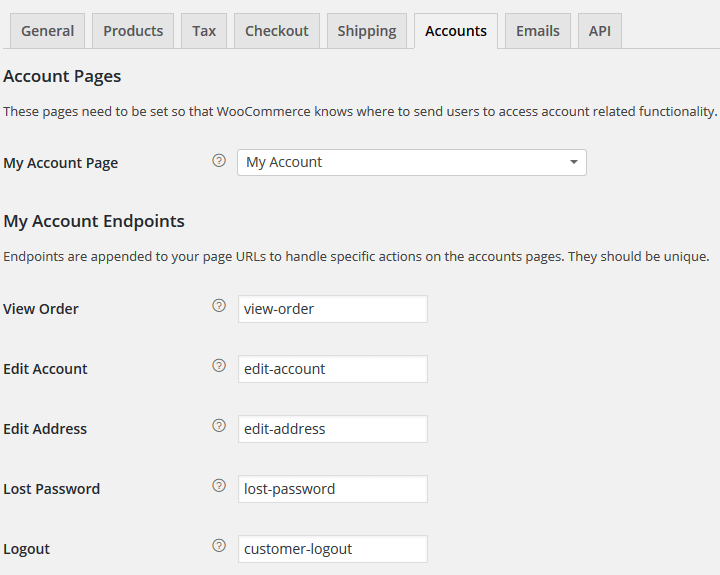Select the edit-address endpoint text box

coord(332,429)
